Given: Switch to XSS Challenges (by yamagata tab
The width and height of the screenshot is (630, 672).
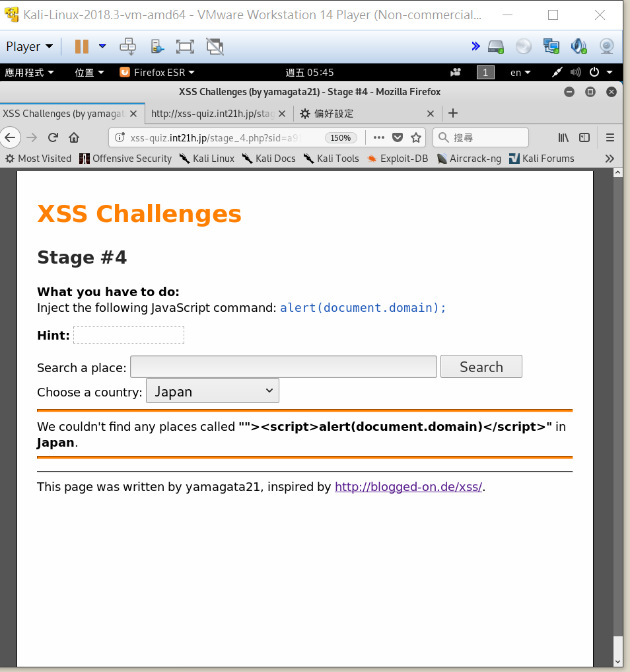Looking at the screenshot, I should pos(64,114).
